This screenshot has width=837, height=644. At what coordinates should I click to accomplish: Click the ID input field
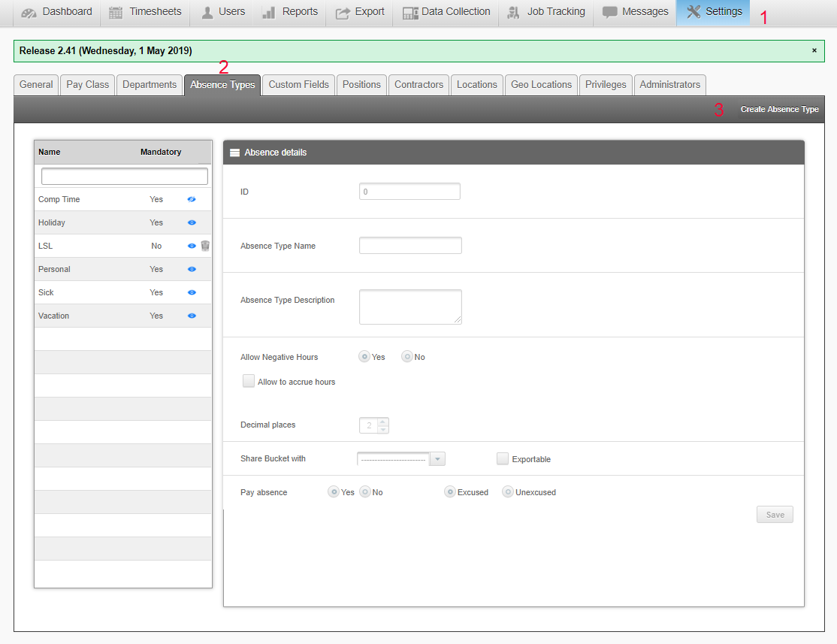tap(409, 192)
